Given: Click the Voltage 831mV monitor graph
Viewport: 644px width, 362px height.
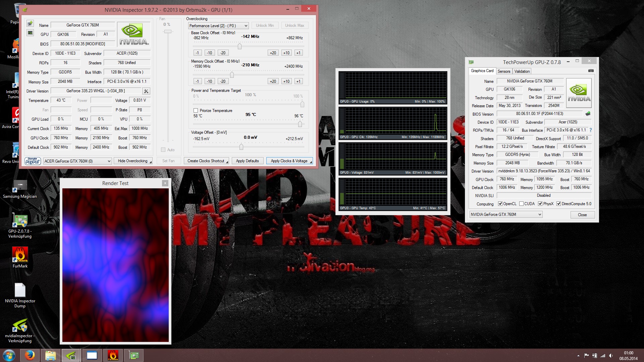Looking at the screenshot, I should pos(393,158).
